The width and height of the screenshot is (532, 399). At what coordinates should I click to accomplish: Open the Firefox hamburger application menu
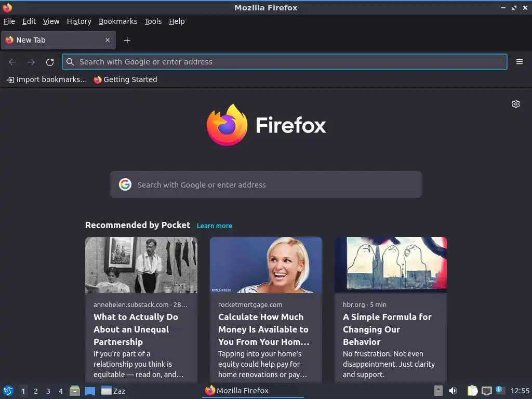point(519,62)
